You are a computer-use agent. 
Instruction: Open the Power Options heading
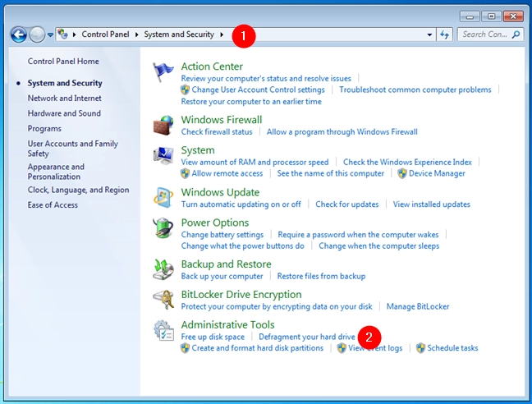215,223
